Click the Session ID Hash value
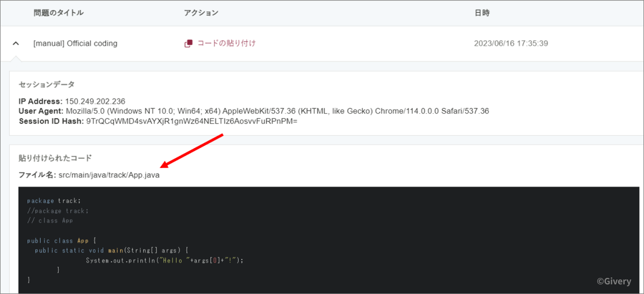 click(x=192, y=121)
